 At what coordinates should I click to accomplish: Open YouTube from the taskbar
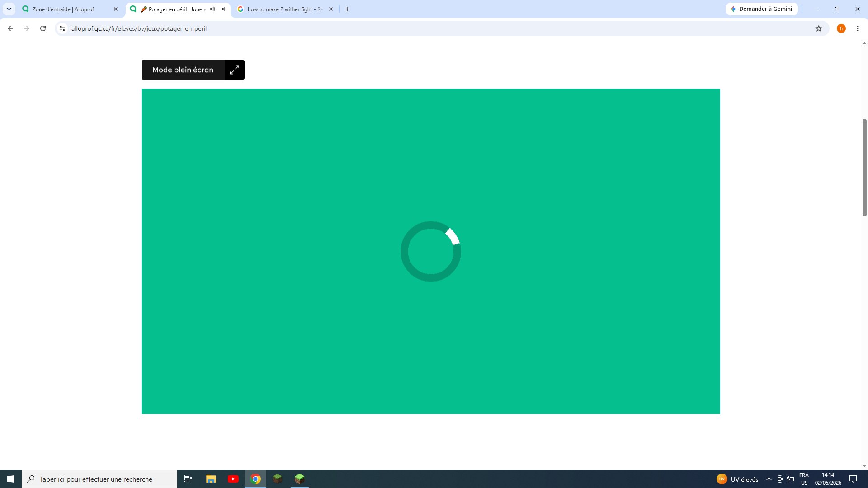[233, 479]
